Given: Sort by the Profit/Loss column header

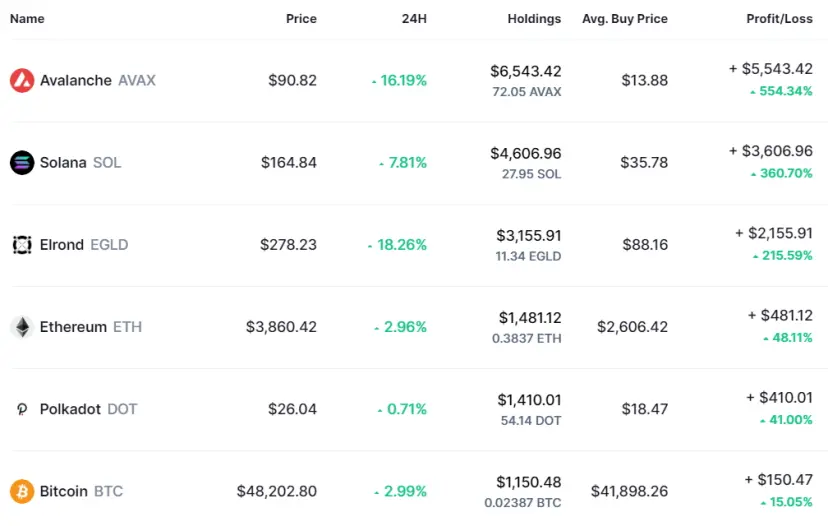Looking at the screenshot, I should (x=779, y=18).
